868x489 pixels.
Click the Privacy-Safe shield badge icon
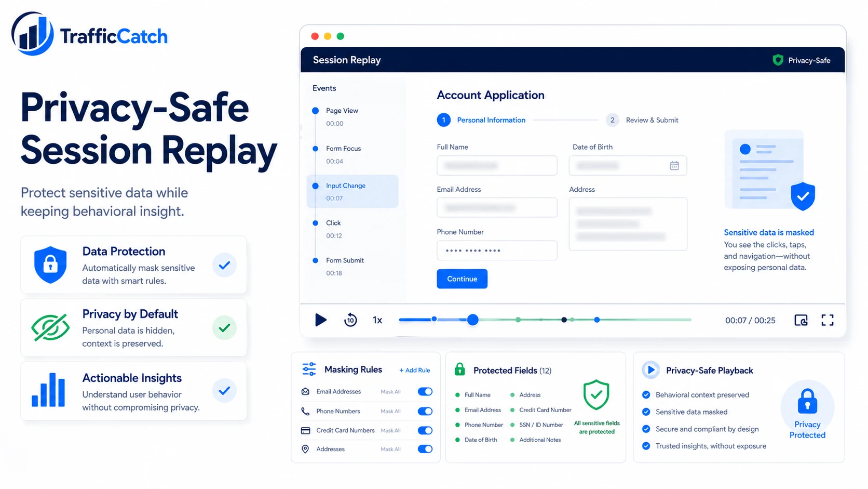778,60
